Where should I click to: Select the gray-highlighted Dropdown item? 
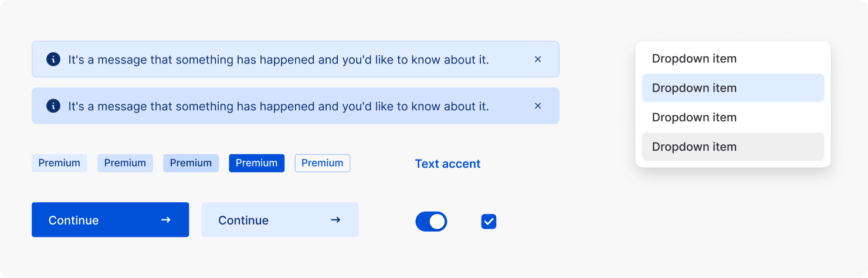[733, 147]
